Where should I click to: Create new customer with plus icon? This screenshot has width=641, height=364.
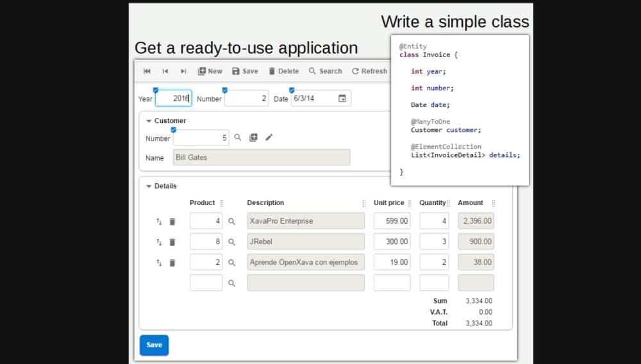pos(253,138)
